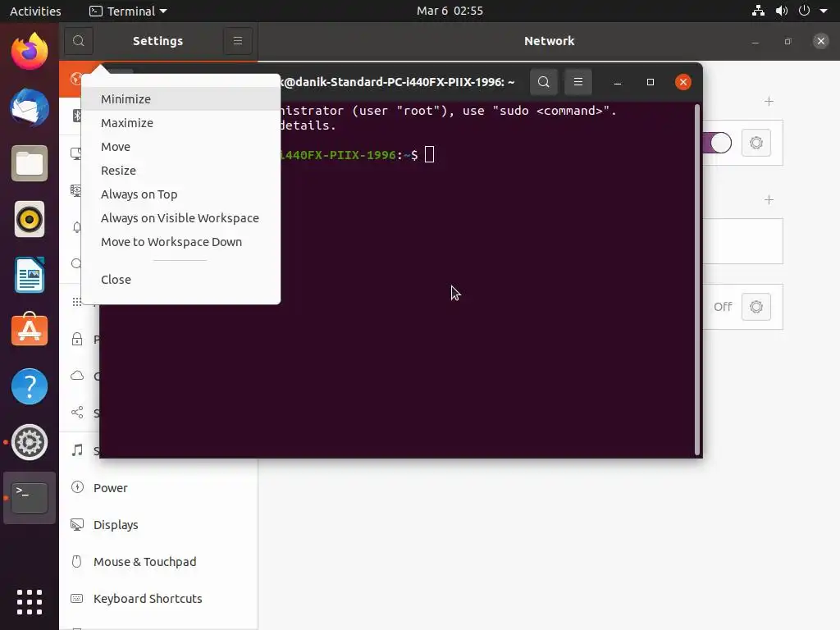
Task: Open LibreOffice Writer from the dock
Action: 30,275
